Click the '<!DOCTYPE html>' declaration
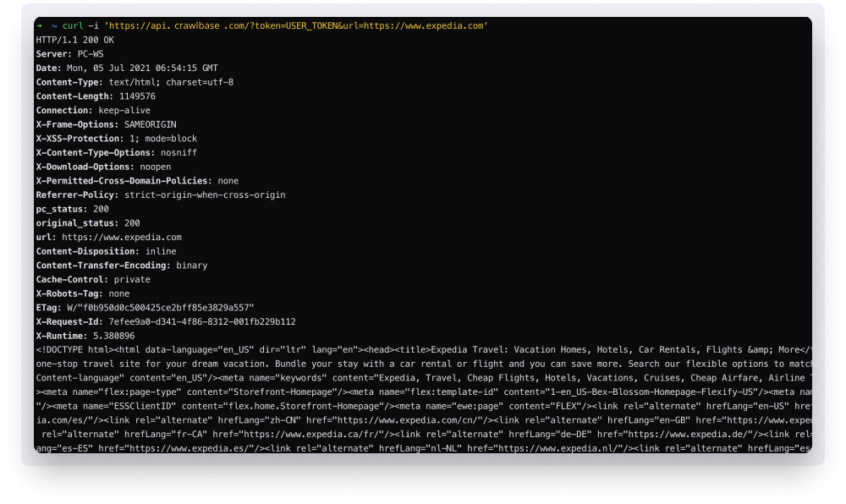 75,350
